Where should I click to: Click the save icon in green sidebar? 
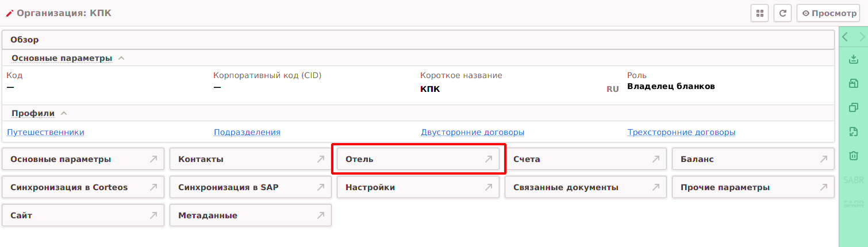(x=854, y=84)
